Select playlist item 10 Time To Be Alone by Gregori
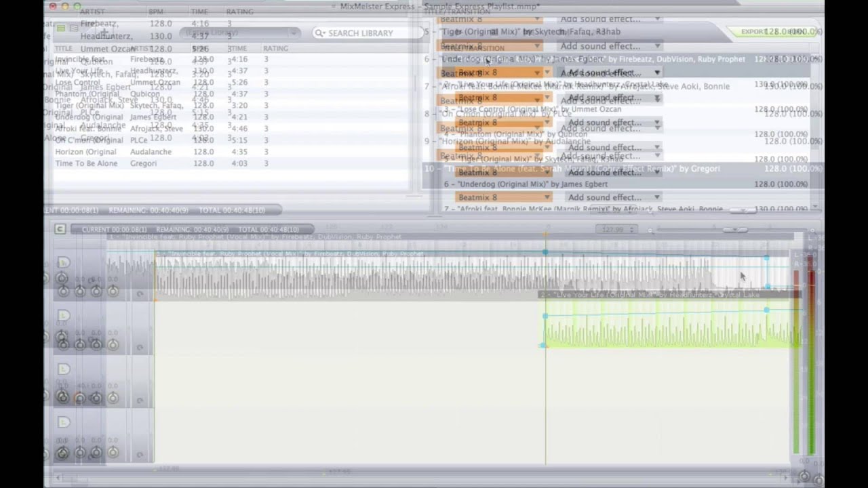 (x=623, y=168)
